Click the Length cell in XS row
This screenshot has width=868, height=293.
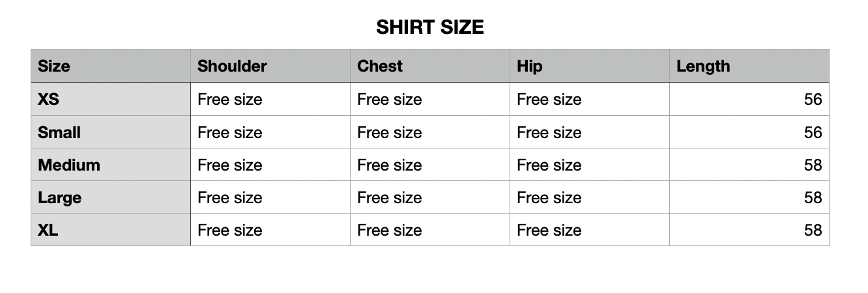(813, 99)
